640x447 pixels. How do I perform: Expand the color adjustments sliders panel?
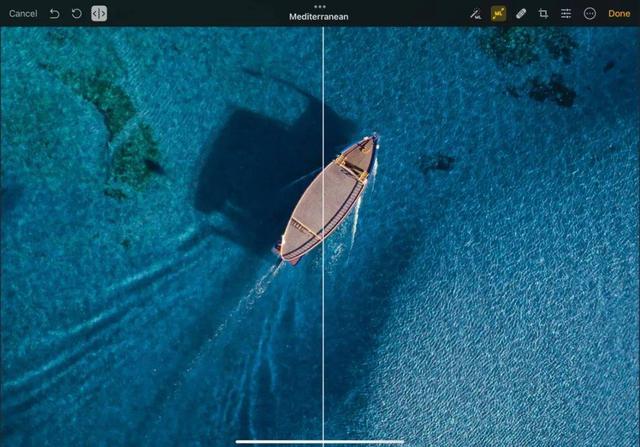click(x=566, y=14)
